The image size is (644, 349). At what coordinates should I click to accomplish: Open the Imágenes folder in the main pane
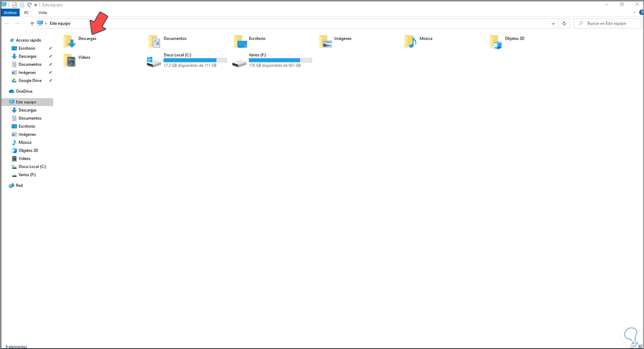336,41
